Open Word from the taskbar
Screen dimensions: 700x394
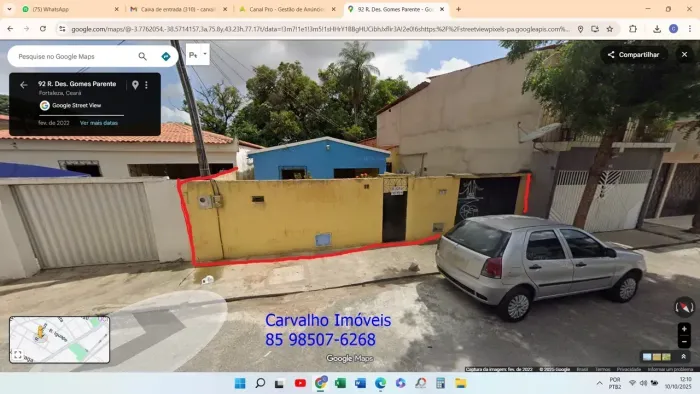pyautogui.click(x=360, y=383)
